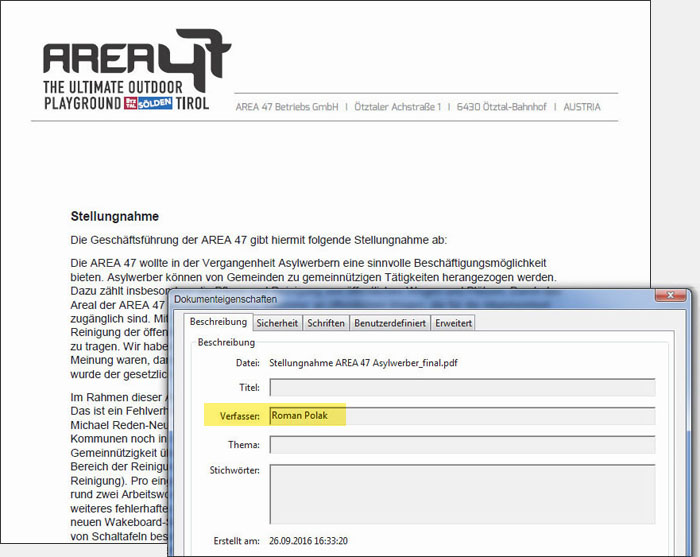Switch to the Beschreibung tab
The width and height of the screenshot is (700, 557).
click(x=218, y=322)
